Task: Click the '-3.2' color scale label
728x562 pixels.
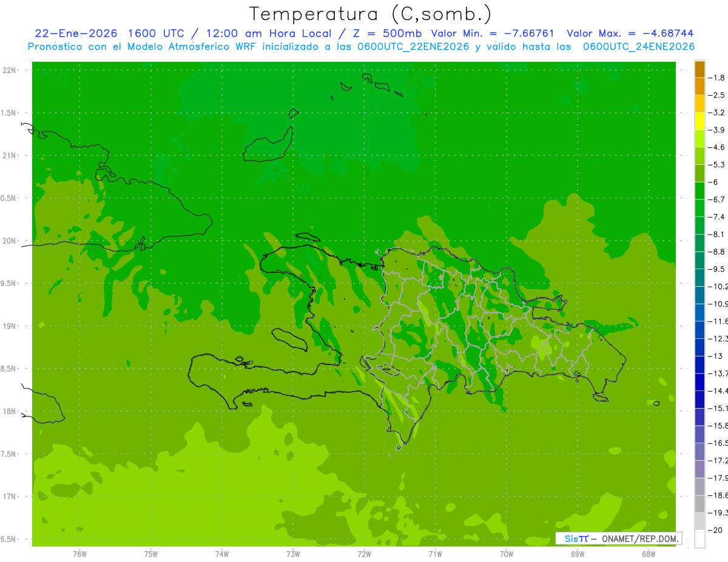Action: [x=716, y=113]
